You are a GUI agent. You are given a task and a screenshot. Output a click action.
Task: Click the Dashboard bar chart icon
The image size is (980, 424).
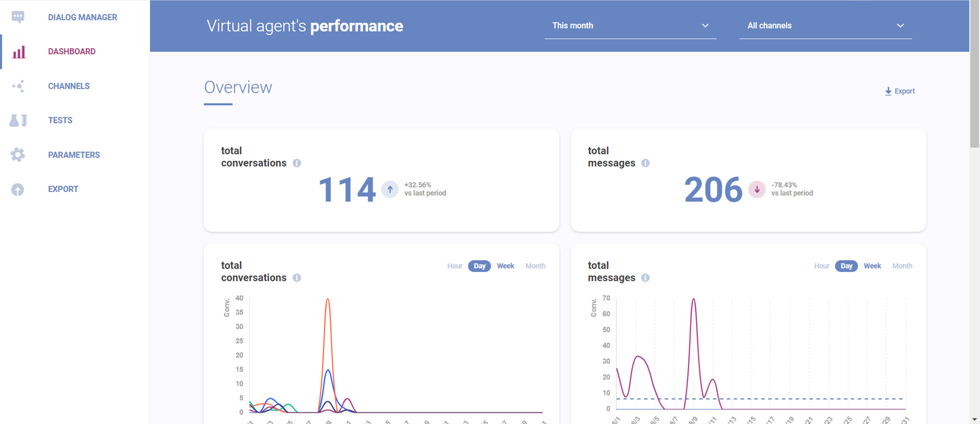coord(19,52)
